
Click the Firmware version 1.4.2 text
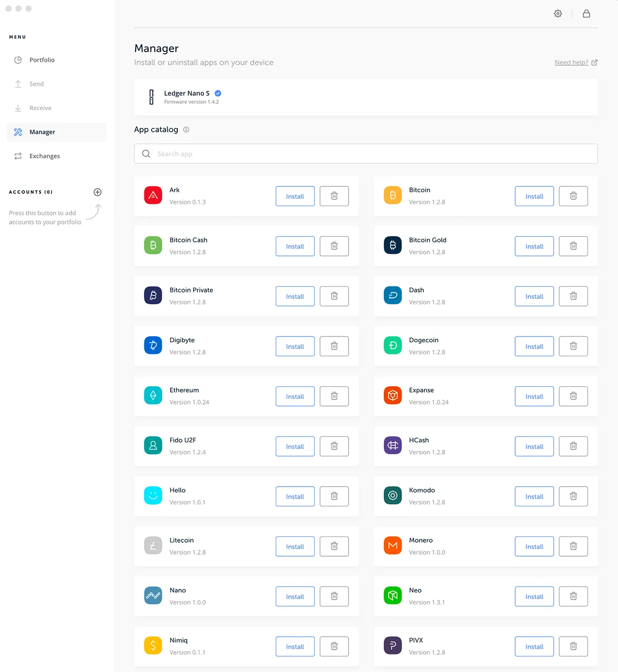click(191, 102)
